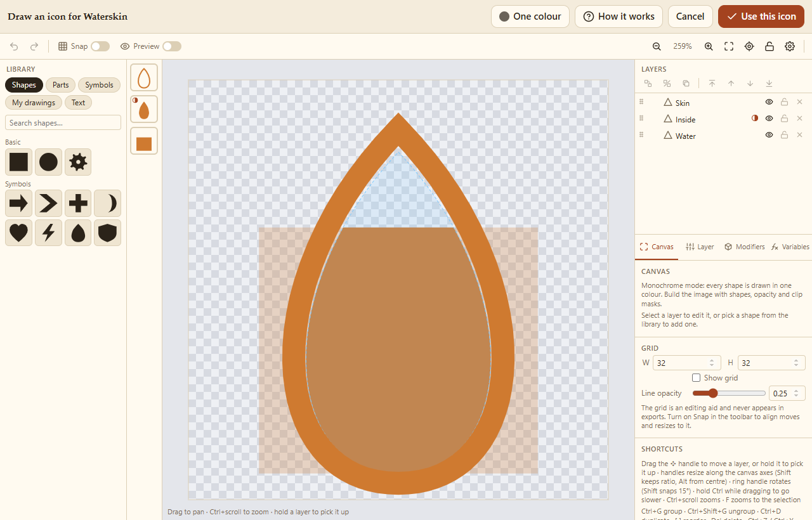812x520 pixels.
Task: Move layer to bottom icon
Action: (769, 83)
